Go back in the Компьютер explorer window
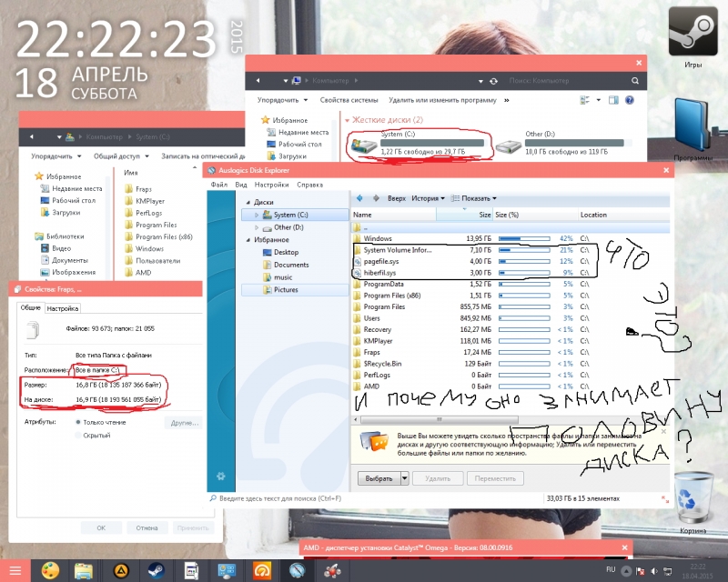728x582 pixels. tap(258, 81)
